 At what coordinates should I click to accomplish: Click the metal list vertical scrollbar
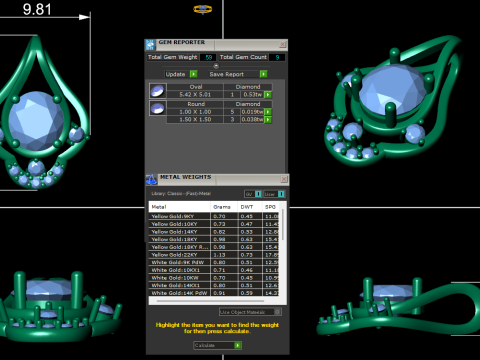point(283,224)
